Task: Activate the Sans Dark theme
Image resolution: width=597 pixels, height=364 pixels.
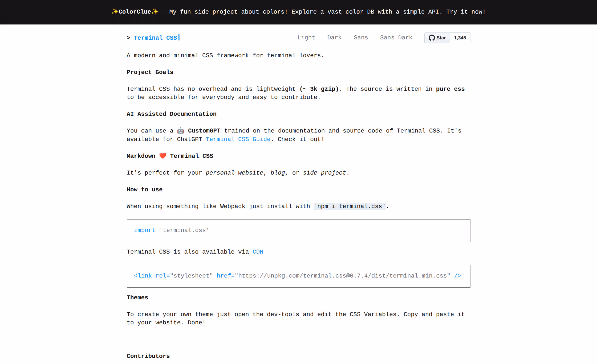Action: tap(396, 38)
